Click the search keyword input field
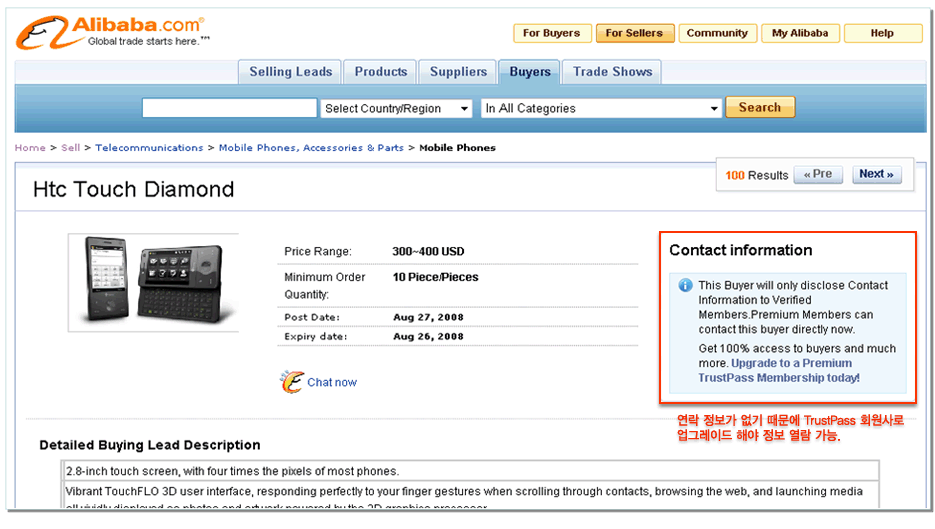 click(230, 108)
